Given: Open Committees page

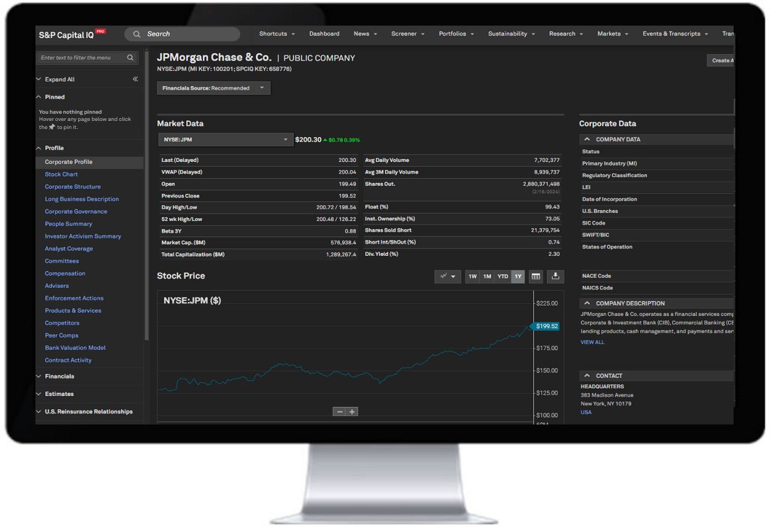Looking at the screenshot, I should (62, 261).
